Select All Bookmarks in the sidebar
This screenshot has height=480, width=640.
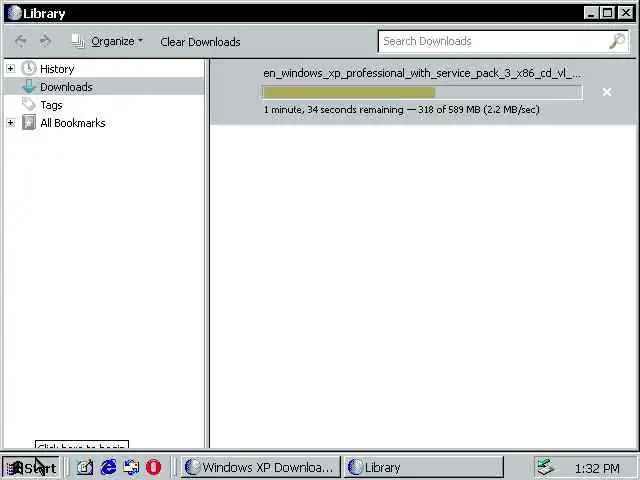click(73, 123)
